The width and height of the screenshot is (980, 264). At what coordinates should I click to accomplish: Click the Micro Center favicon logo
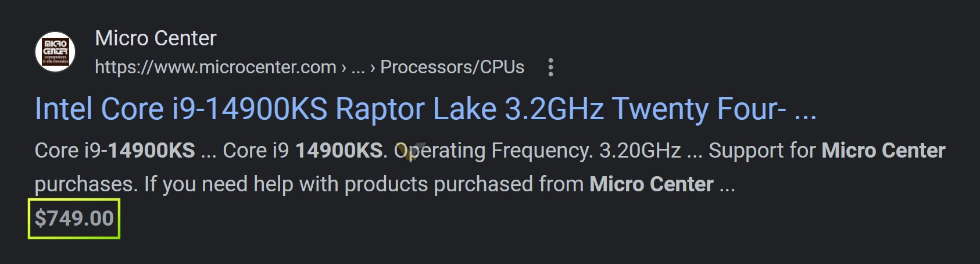(55, 52)
